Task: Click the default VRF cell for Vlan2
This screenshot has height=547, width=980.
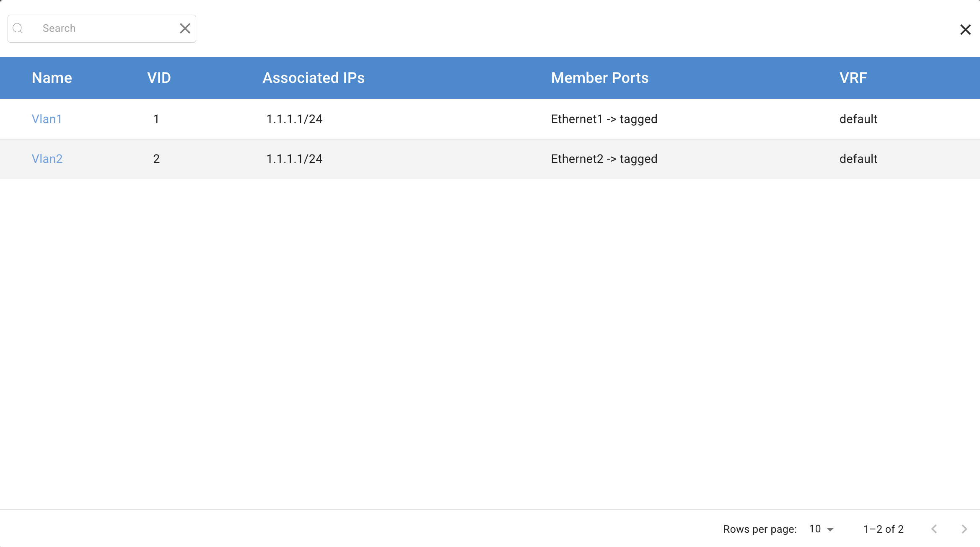Action: click(858, 159)
